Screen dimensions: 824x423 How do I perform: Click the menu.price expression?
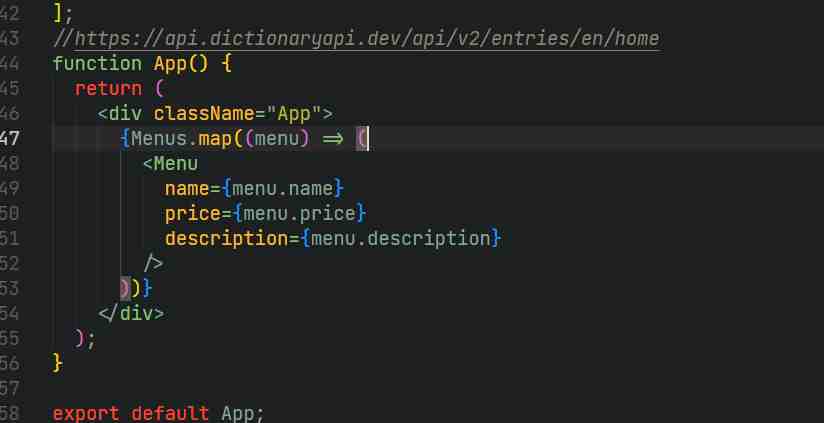tap(300, 214)
